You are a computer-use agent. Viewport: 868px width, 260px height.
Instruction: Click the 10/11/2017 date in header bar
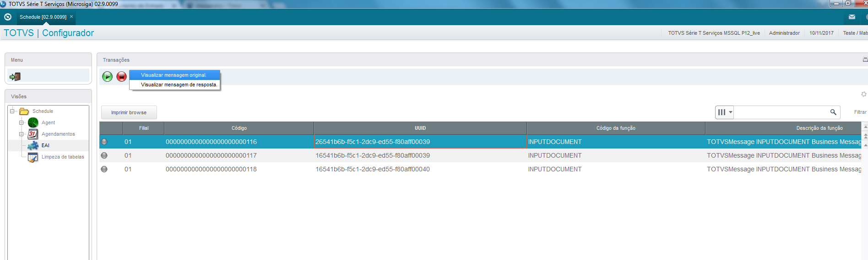(821, 33)
